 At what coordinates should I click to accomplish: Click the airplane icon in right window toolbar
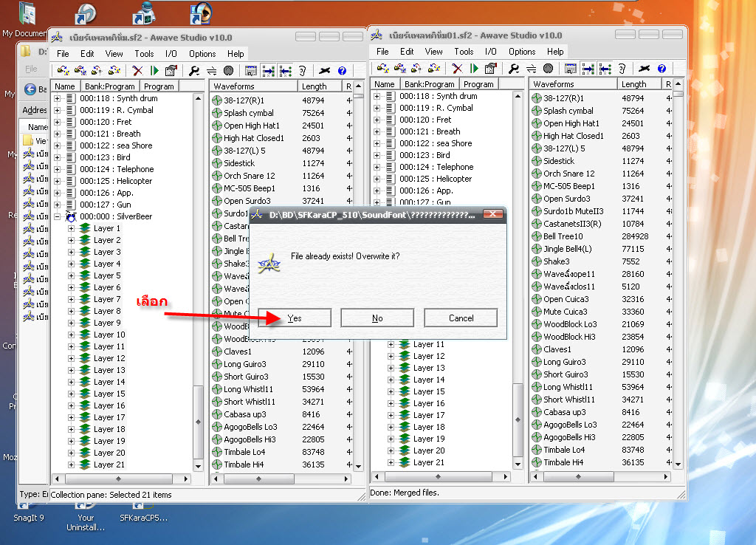point(644,69)
